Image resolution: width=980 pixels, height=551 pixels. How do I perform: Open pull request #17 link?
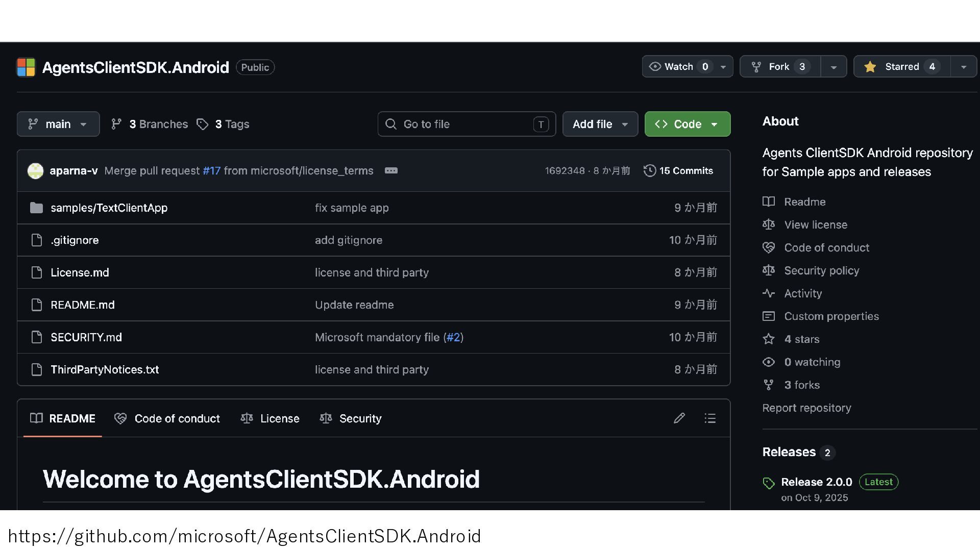[211, 171]
